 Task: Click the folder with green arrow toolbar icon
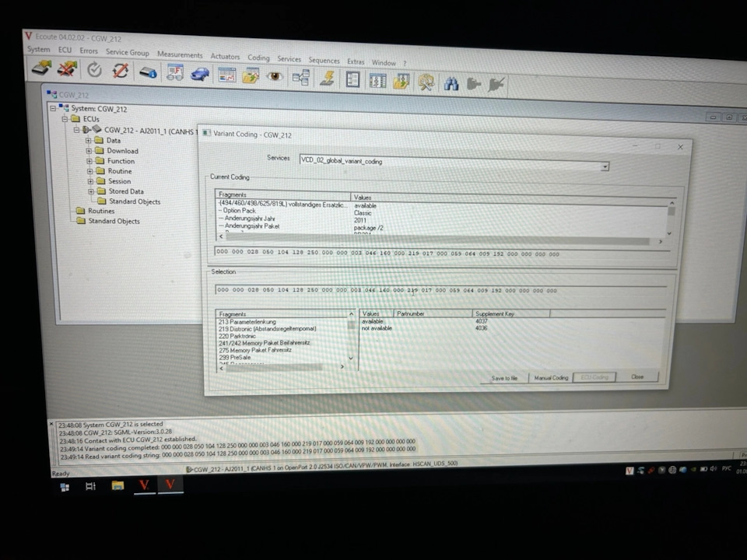point(250,75)
